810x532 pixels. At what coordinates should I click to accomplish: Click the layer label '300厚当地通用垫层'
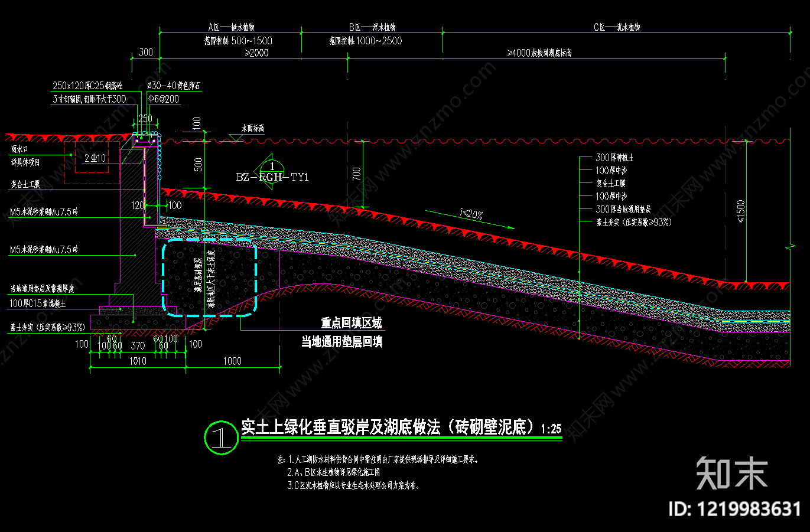(623, 210)
